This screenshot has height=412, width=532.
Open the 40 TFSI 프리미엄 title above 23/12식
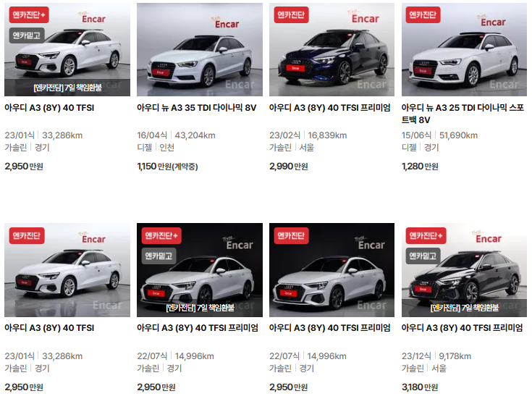point(462,328)
